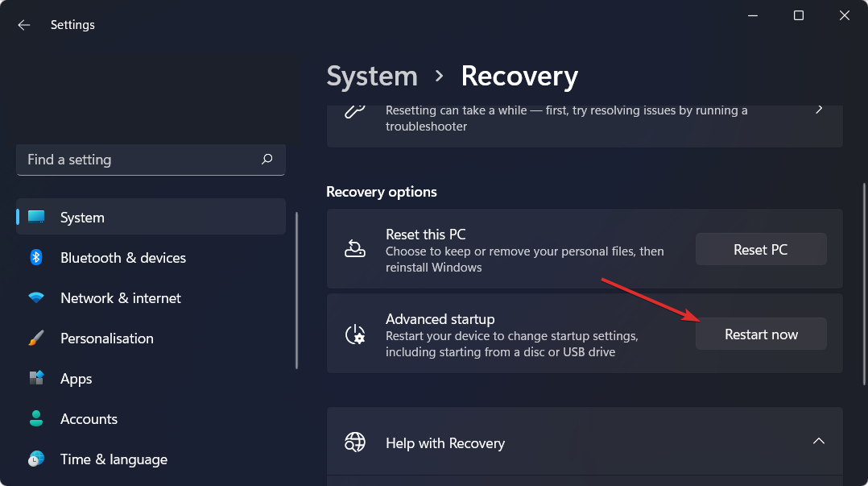Click the Network & internet globe icon

tap(36, 297)
